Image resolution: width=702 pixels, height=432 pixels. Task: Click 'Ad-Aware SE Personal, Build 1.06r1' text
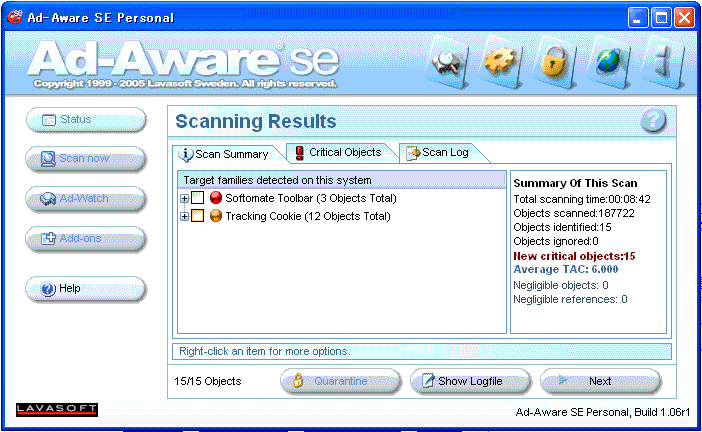603,412
